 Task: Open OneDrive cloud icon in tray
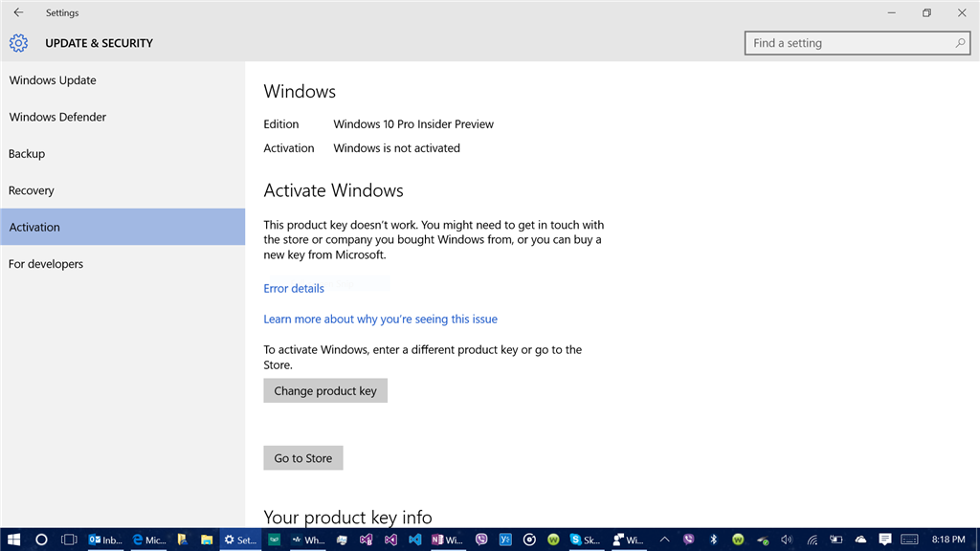pos(860,540)
